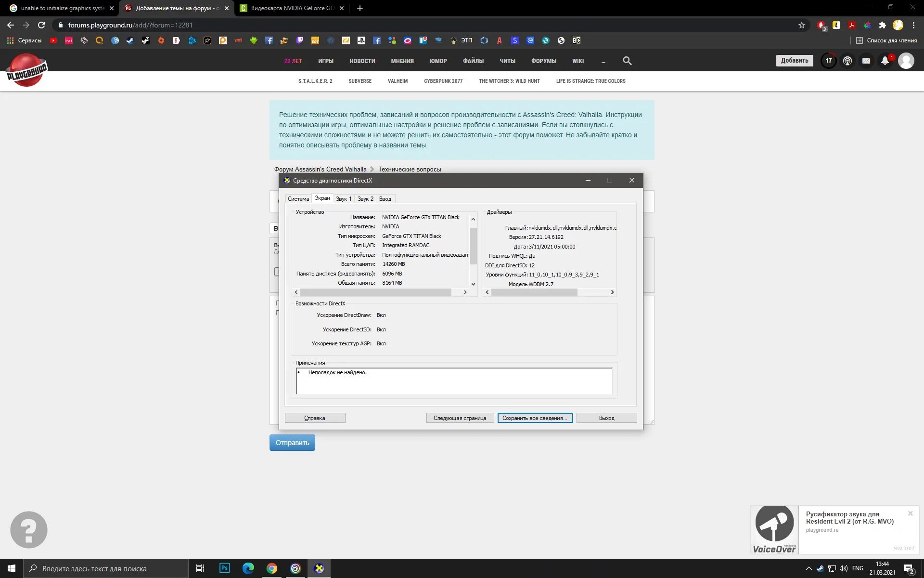The height and width of the screenshot is (578, 924).
Task: Click the drivers panel right scroll arrow
Action: tap(612, 292)
